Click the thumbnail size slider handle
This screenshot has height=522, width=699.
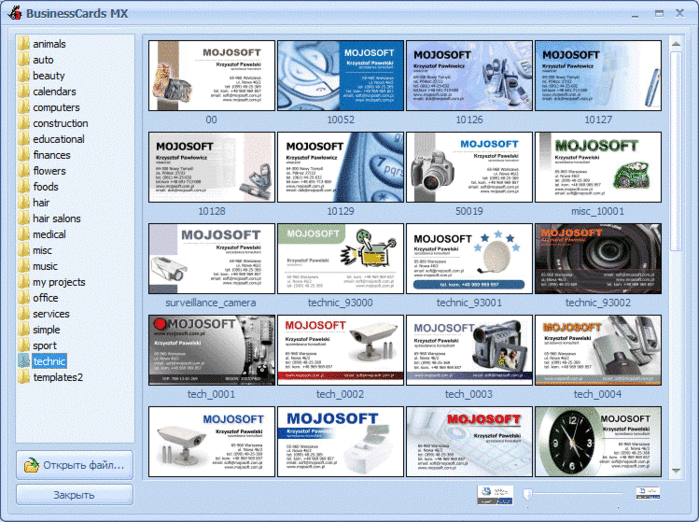pos(528,493)
